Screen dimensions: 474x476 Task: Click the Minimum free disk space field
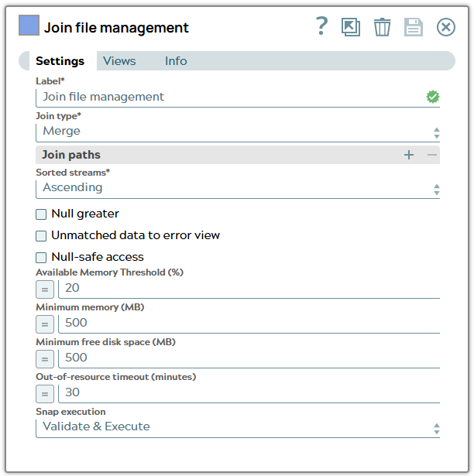[249, 359]
